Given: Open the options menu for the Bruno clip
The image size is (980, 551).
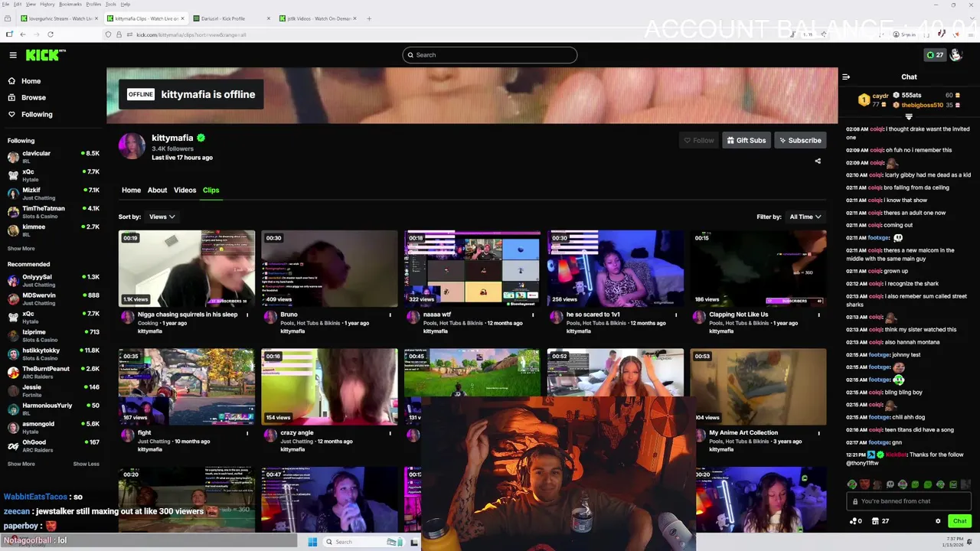Looking at the screenshot, I should coord(390,315).
